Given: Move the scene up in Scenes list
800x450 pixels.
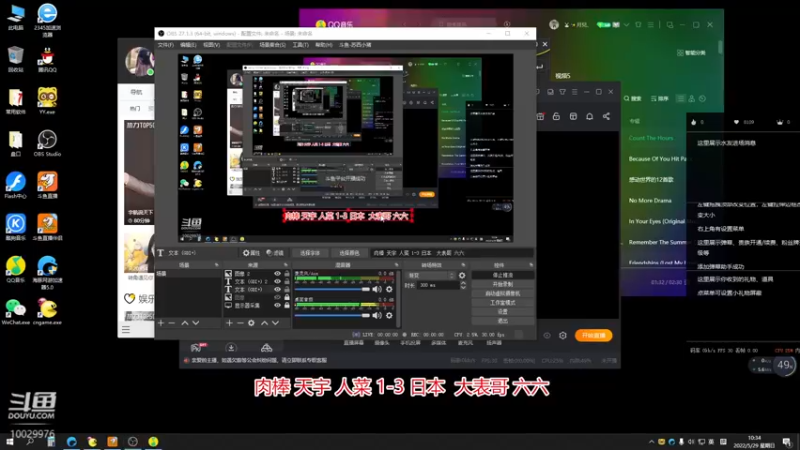Looking at the screenshot, I should click(x=185, y=323).
